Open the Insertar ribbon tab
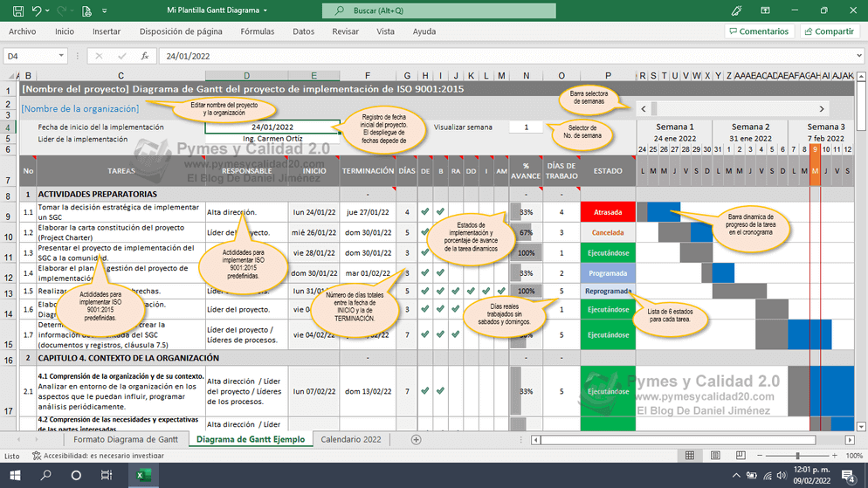The width and height of the screenshot is (868, 488). (107, 31)
